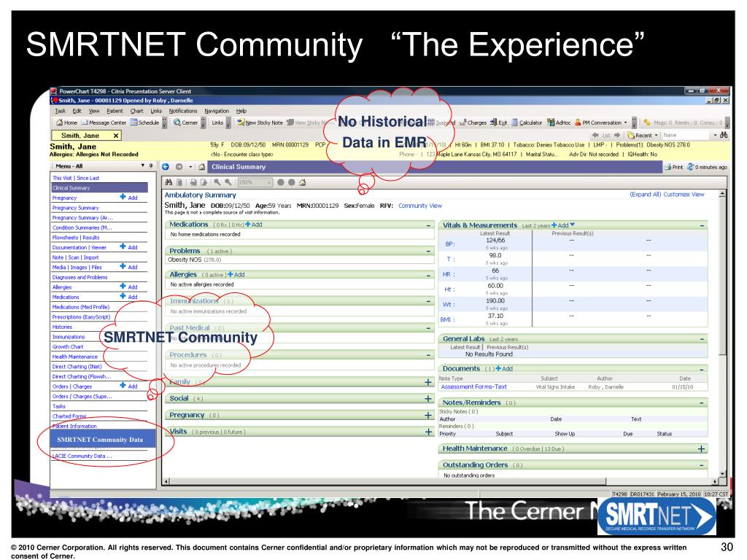Click the horizontal scrollbar under the summary
The height and width of the screenshot is (560, 747).
(388, 481)
